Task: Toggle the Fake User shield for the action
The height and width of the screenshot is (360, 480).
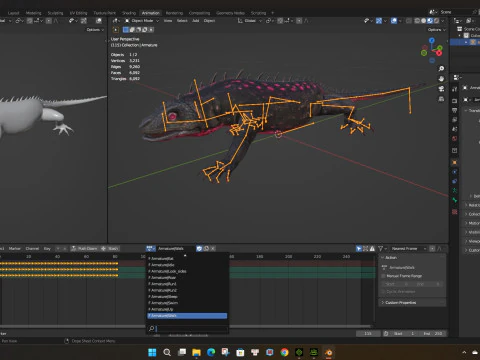Action: pos(199,248)
